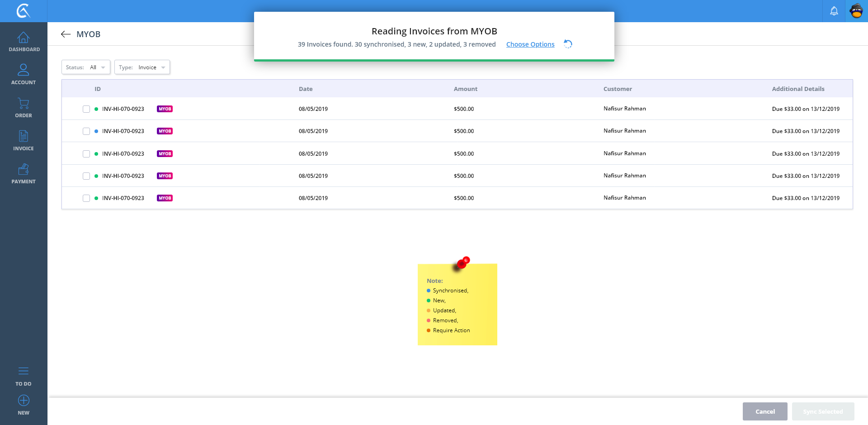Open the user avatar profile menu
868x425 pixels.
point(856,11)
